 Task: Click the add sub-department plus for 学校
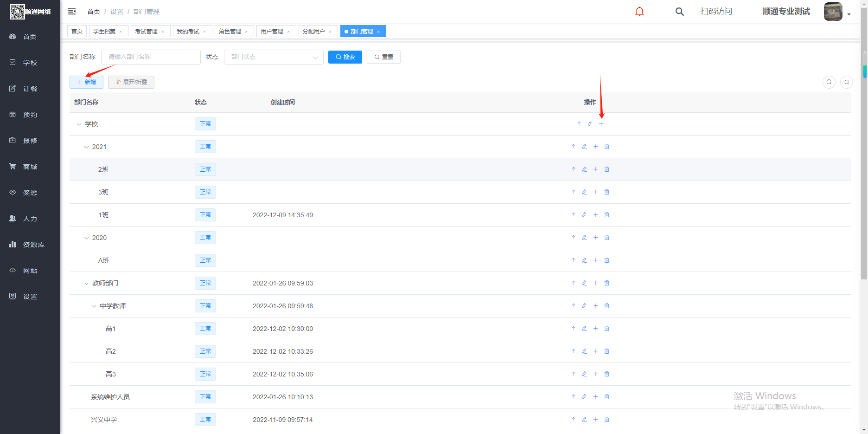pyautogui.click(x=601, y=124)
